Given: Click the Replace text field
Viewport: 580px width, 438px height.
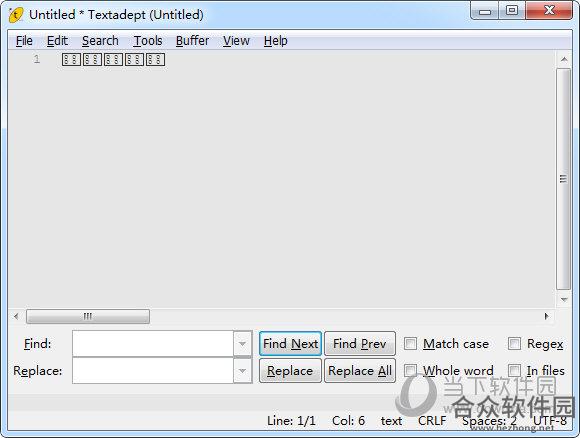Looking at the screenshot, I should pyautogui.click(x=153, y=371).
